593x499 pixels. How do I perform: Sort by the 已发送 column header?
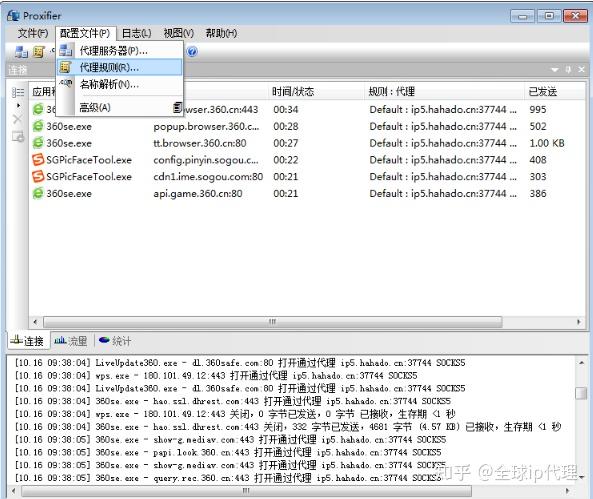[554, 92]
